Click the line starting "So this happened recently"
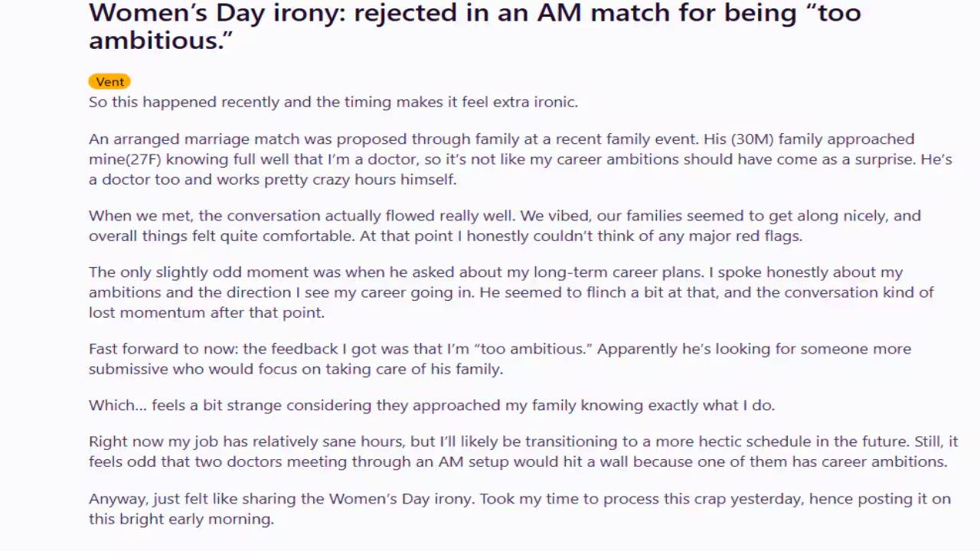Screen dimensions: 980x551 pos(333,102)
